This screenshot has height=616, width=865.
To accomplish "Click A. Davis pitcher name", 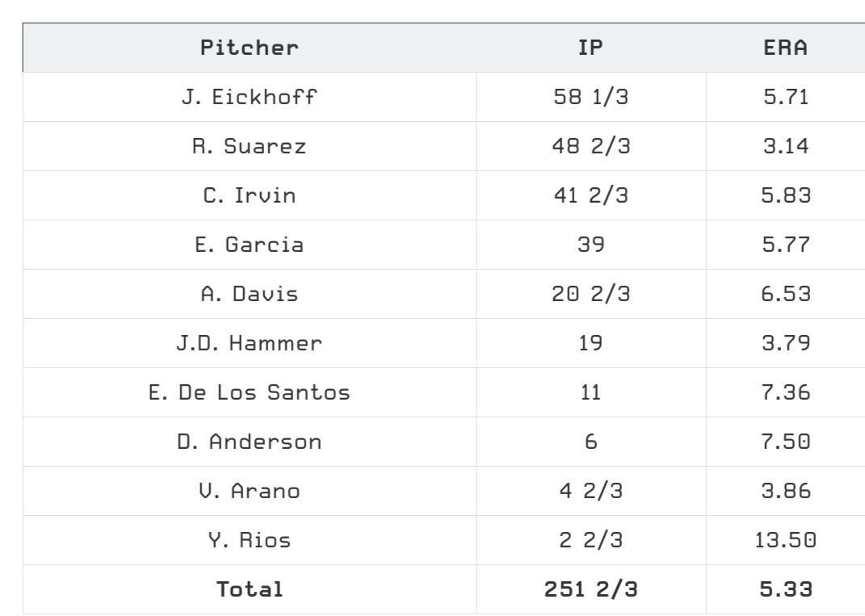I will tap(250, 294).
